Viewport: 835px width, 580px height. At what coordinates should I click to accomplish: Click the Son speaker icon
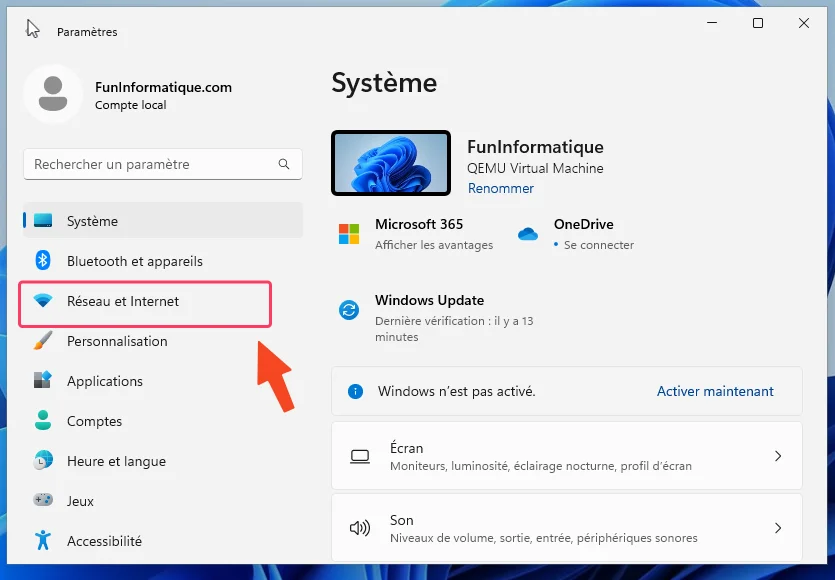click(360, 528)
